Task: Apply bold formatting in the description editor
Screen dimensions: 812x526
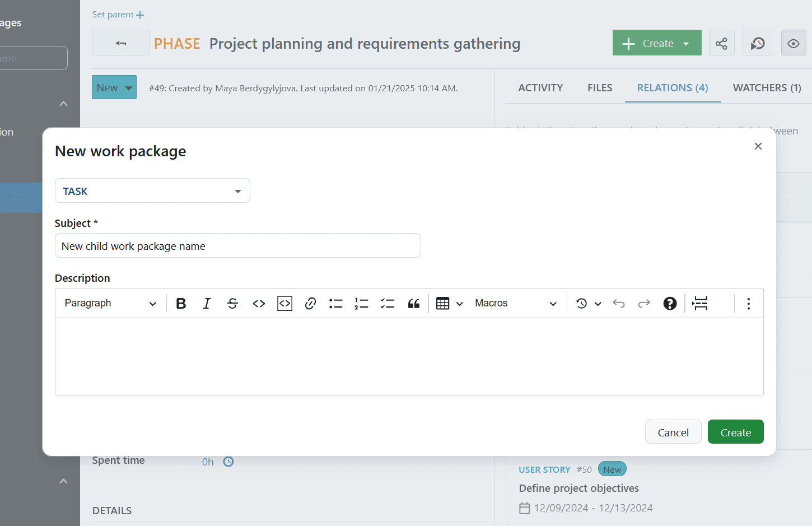Action: click(x=180, y=303)
